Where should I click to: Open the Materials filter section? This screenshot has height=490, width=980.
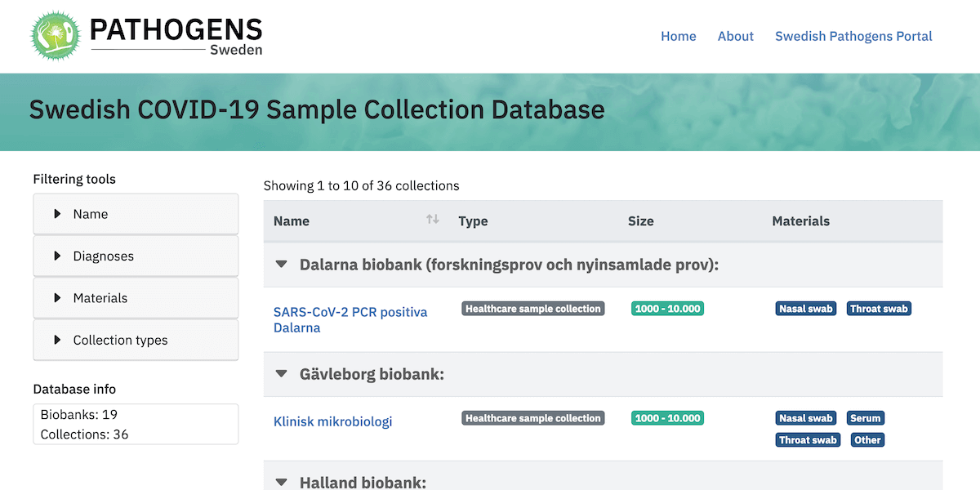tap(136, 298)
